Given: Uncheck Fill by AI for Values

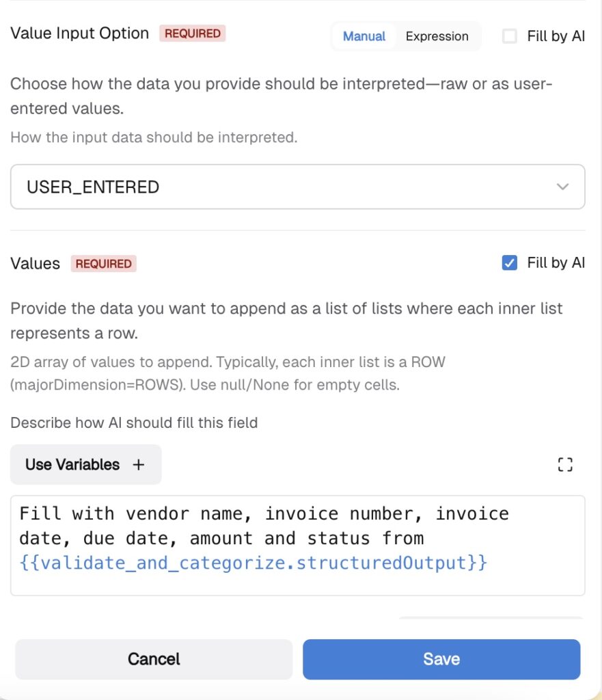Looking at the screenshot, I should point(509,263).
